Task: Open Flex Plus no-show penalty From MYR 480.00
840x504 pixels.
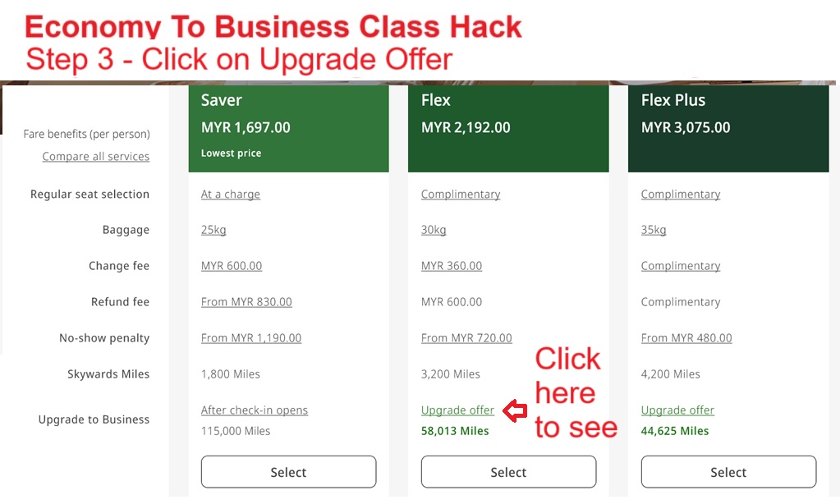Action: [x=686, y=338]
